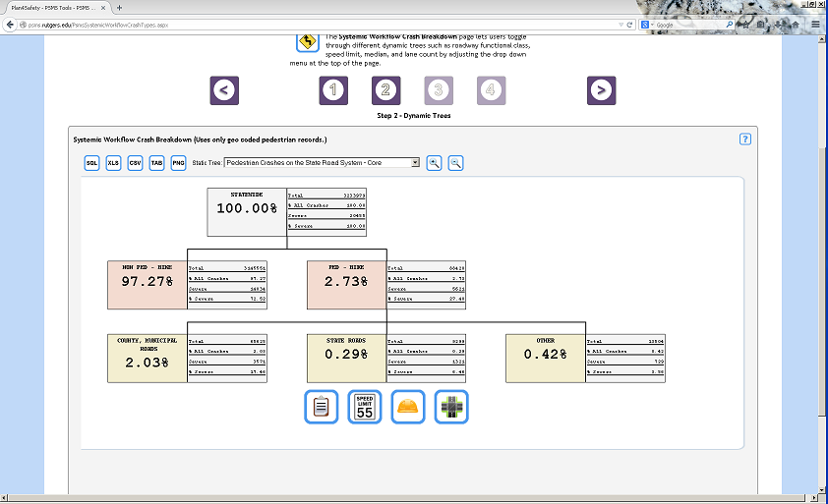The image size is (828, 504).
Task: Jump to workflow step 1
Action: (333, 90)
